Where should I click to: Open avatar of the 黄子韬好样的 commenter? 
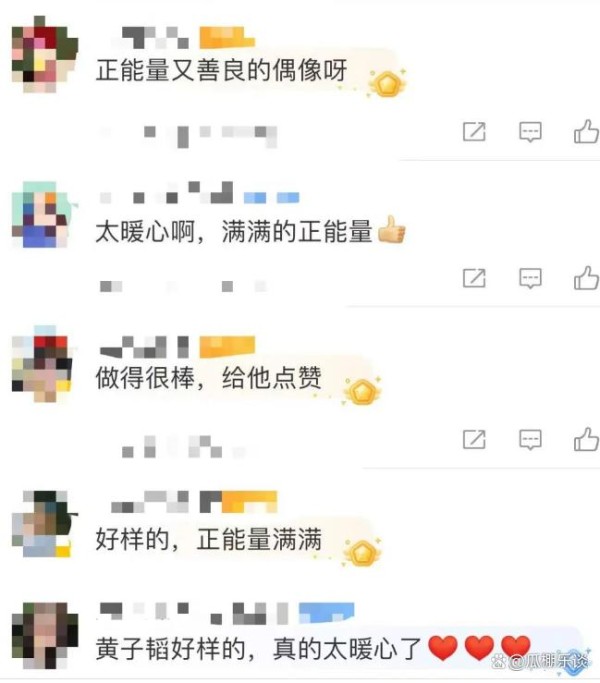(44, 636)
